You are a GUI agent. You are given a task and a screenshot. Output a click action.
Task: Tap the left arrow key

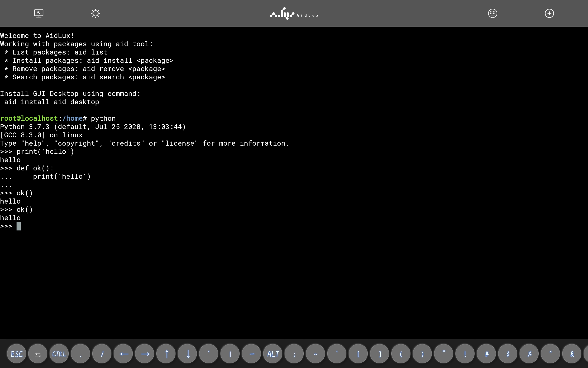(x=123, y=354)
